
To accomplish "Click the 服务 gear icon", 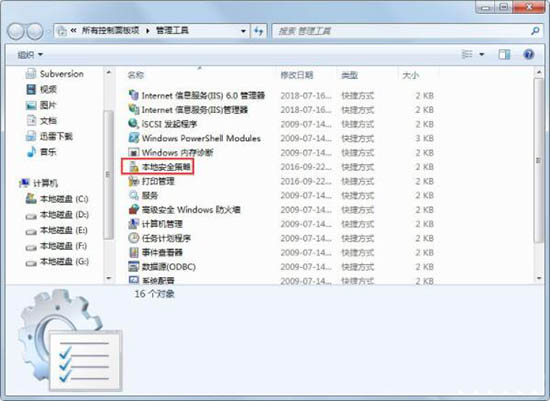I will click(x=134, y=195).
